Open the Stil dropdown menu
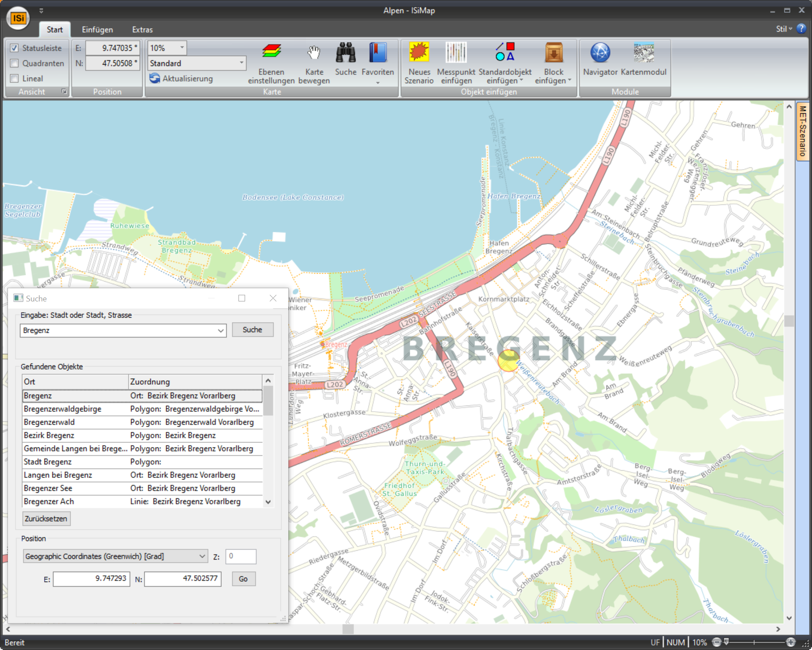The image size is (812, 650). 784,29
